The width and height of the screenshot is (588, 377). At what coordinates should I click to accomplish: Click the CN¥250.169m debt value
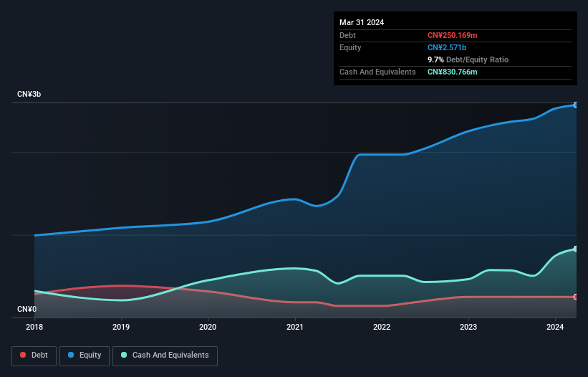(452, 35)
